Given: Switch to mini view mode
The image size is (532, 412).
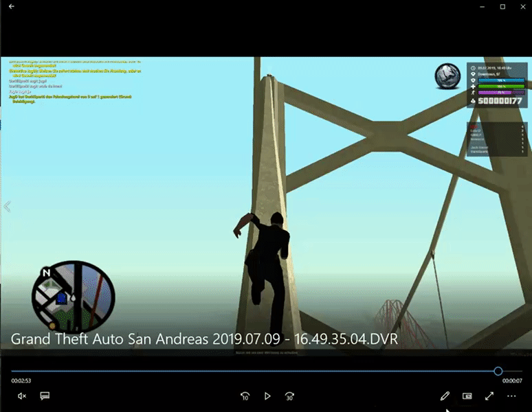Looking at the screenshot, I should [467, 396].
